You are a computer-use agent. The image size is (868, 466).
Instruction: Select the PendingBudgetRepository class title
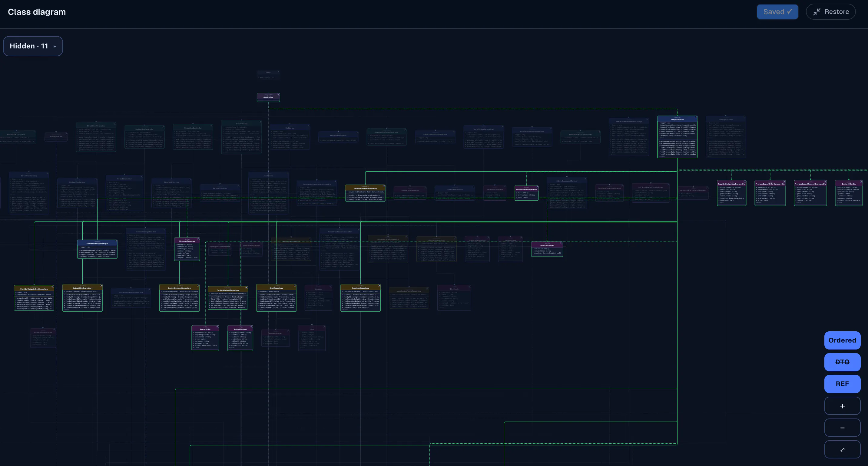tap(228, 290)
